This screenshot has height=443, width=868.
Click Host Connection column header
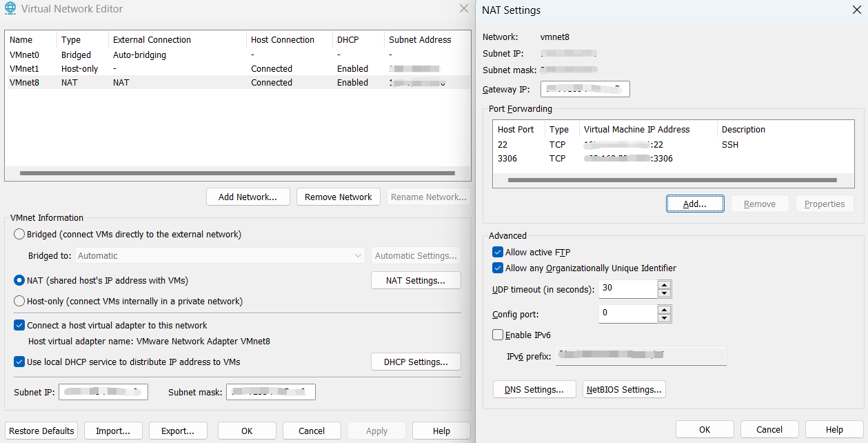tap(289, 40)
